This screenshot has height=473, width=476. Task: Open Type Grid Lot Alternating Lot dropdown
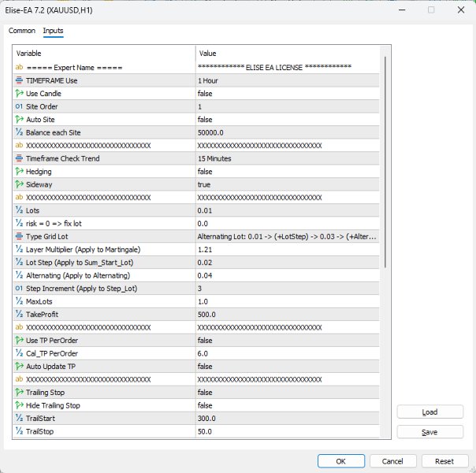(x=288, y=236)
